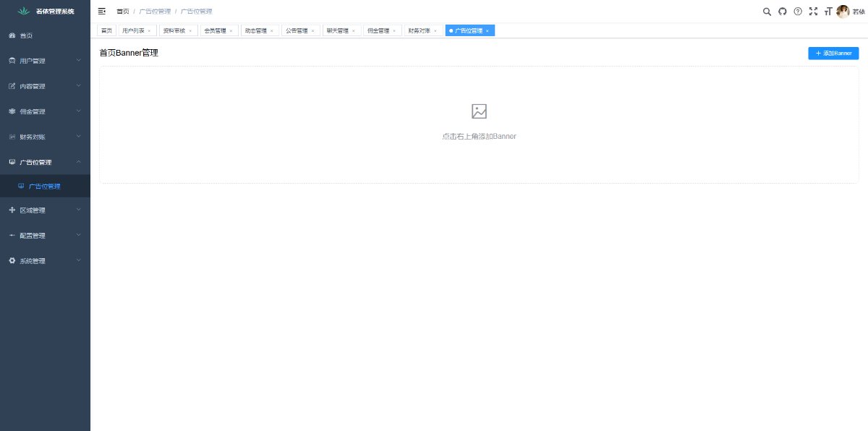This screenshot has height=431, width=868.
Task: Close the 动态管理 tab
Action: coord(272,31)
